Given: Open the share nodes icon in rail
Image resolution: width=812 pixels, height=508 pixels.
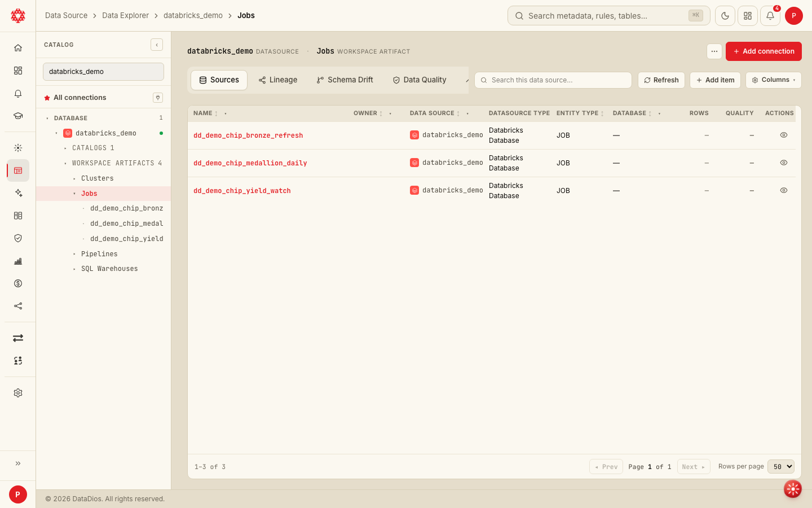Looking at the screenshot, I should [x=18, y=306].
